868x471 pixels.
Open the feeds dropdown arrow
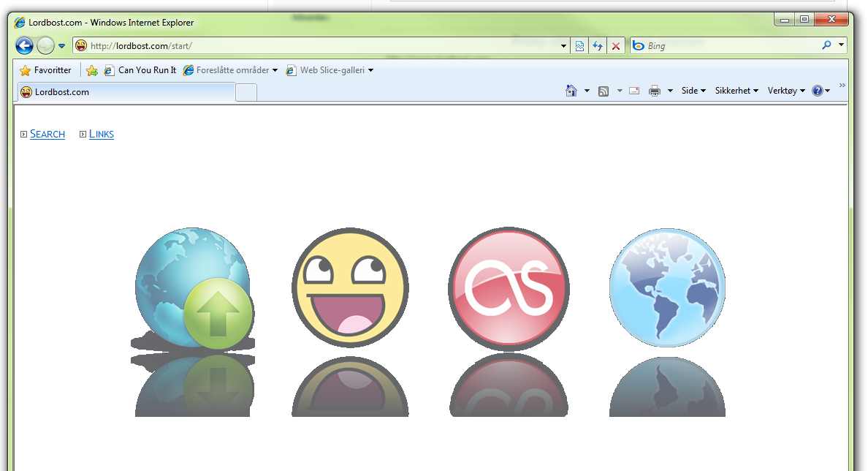pyautogui.click(x=620, y=91)
